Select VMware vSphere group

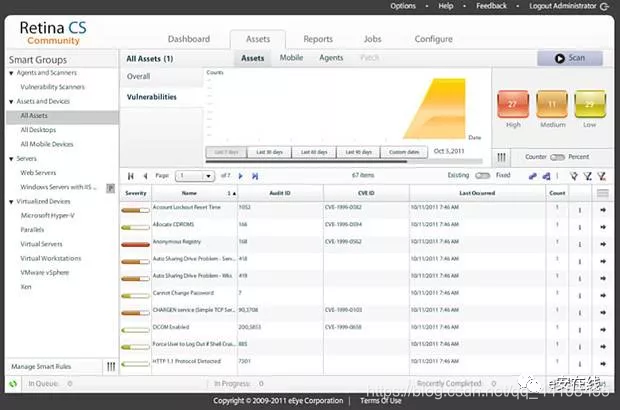point(45,272)
